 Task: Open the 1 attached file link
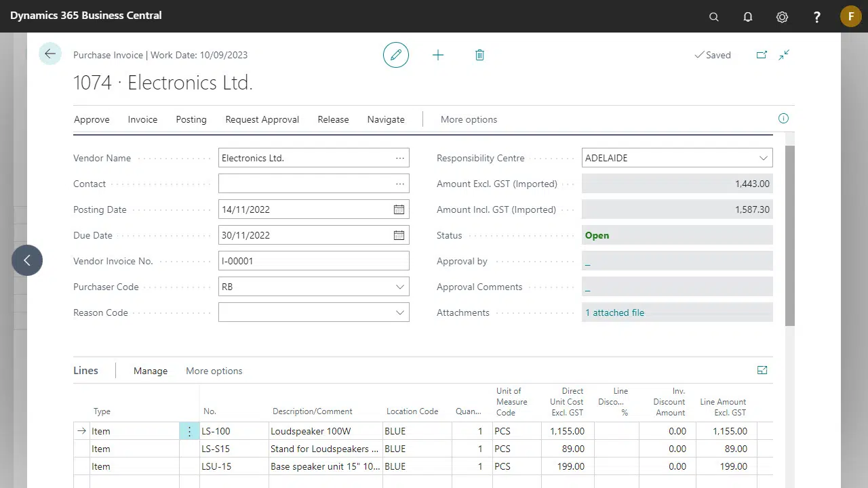(614, 312)
